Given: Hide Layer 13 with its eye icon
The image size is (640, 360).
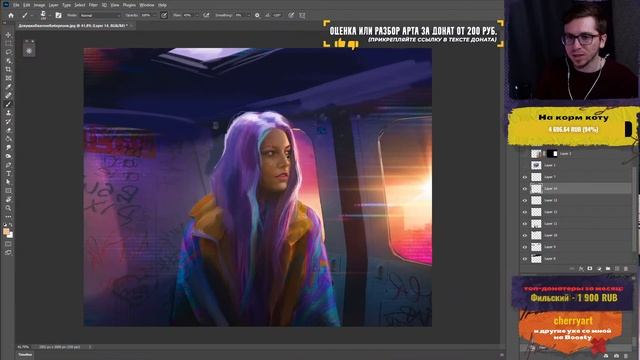Looking at the screenshot, I should 525,200.
